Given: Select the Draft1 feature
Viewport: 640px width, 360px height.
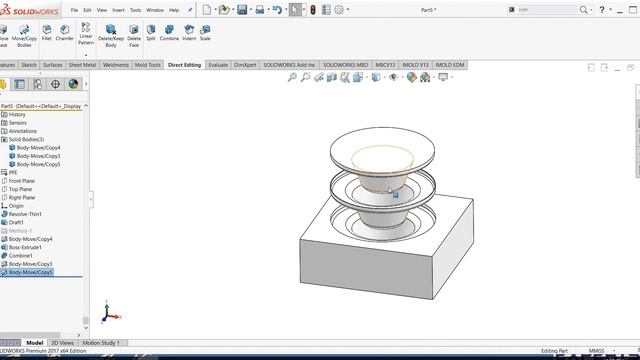Looking at the screenshot, I should 16,222.
